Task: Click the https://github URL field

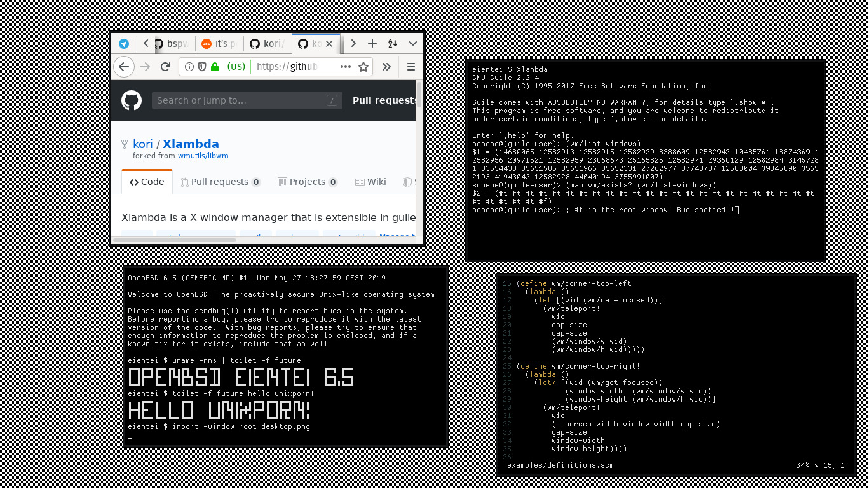Action: [286, 67]
